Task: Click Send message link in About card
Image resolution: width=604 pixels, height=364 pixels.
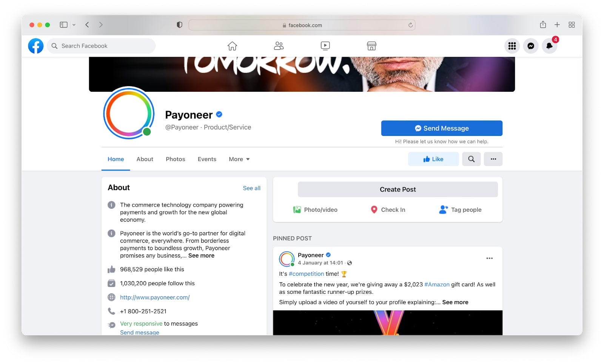Action: pos(140,332)
